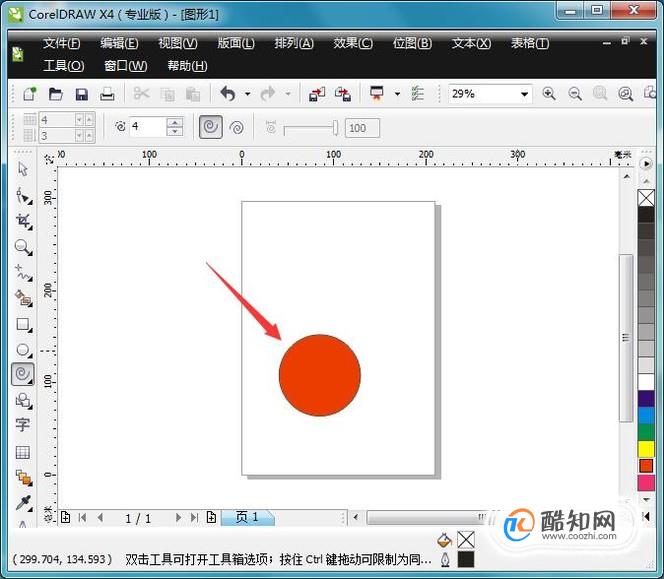Select the Crop tool
This screenshot has height=579, width=664.
24,222
